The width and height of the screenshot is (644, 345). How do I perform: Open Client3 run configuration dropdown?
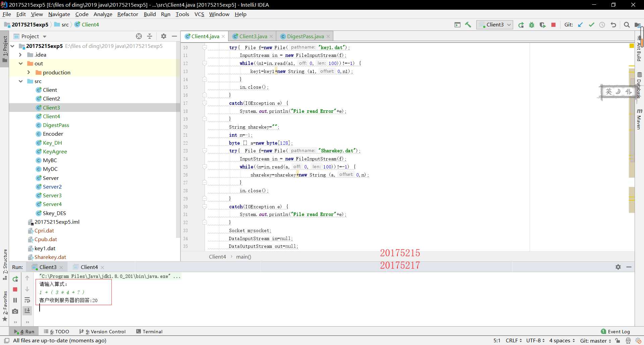495,25
